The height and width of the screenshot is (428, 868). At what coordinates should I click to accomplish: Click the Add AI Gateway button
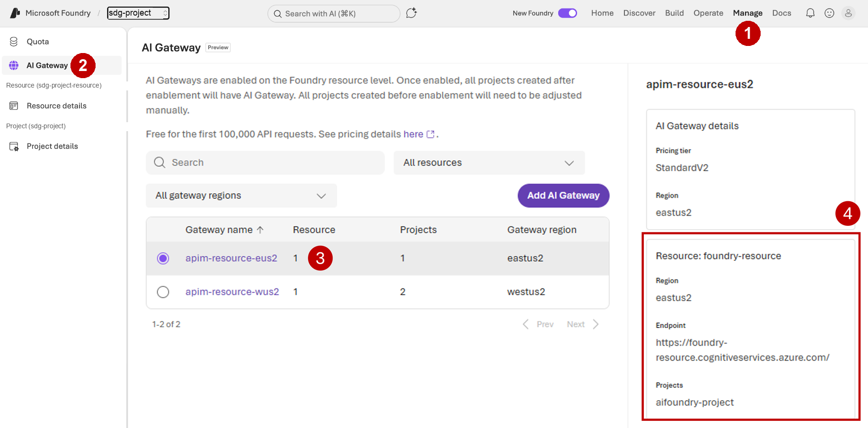563,196
